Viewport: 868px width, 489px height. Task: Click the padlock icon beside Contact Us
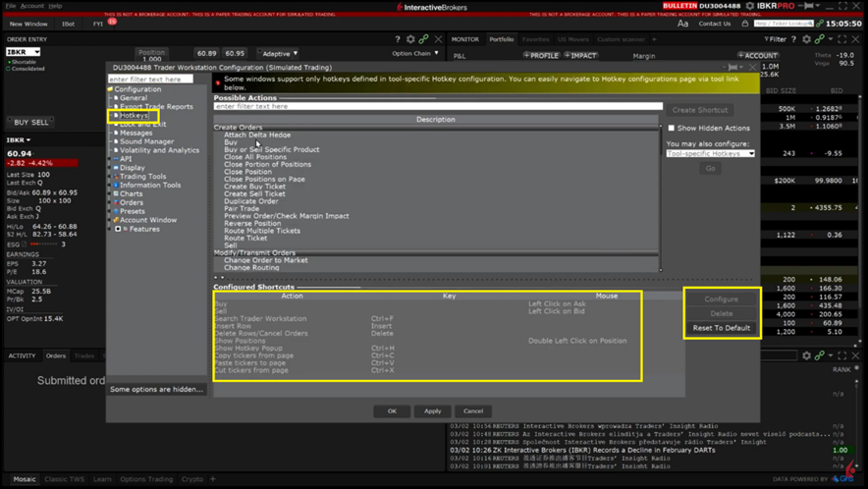point(745,24)
